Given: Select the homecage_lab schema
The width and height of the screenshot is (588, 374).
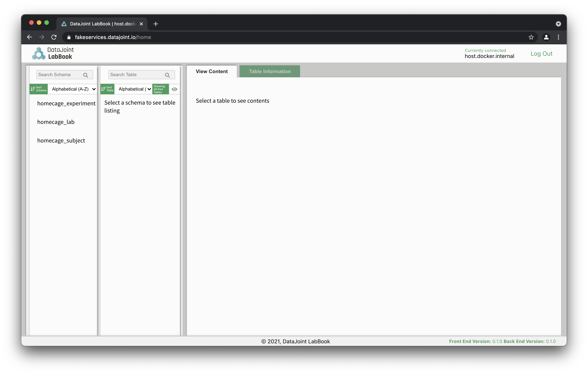Looking at the screenshot, I should pos(56,122).
